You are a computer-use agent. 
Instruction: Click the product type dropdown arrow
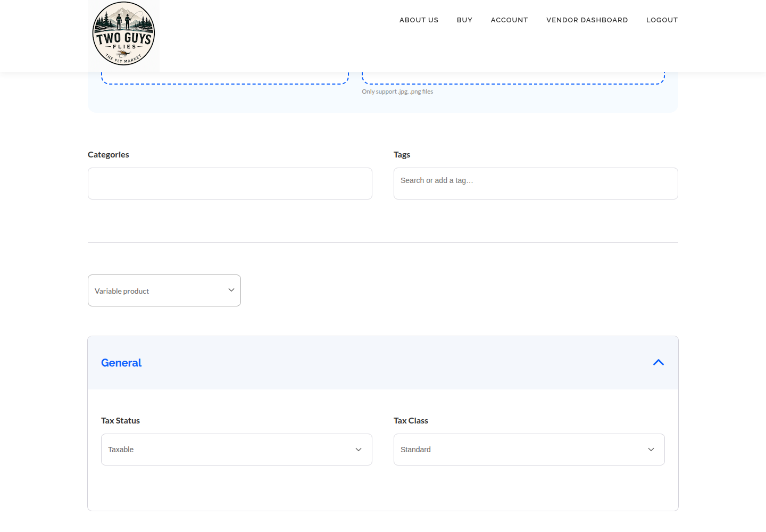click(x=231, y=290)
